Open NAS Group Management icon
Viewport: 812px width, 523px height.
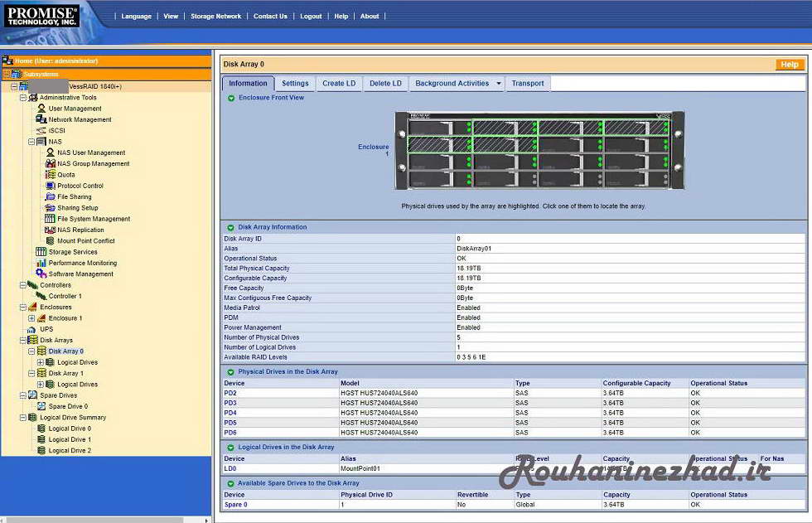(x=51, y=163)
